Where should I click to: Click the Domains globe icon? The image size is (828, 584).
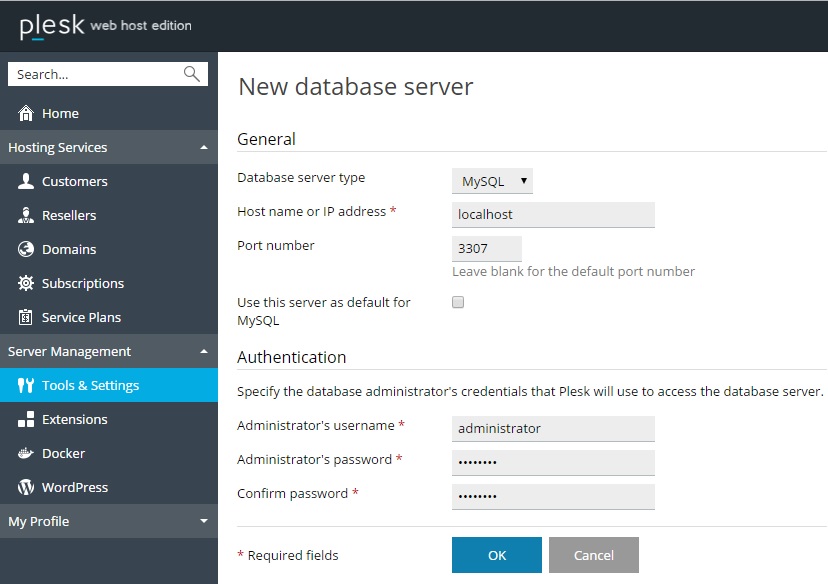point(26,250)
